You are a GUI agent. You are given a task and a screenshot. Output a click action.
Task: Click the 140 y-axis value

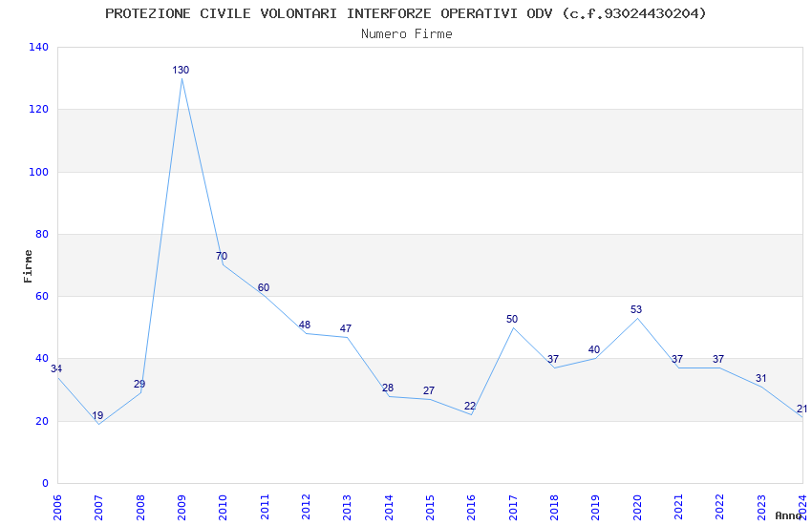tap(39, 47)
